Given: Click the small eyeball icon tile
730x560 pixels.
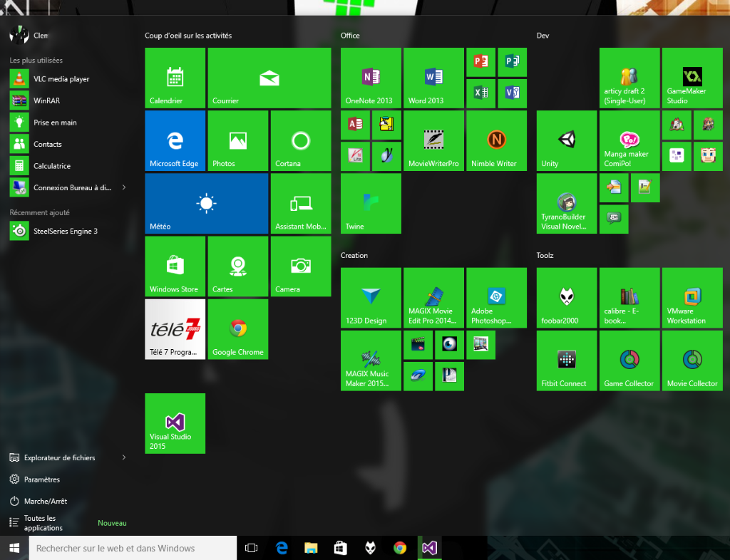Looking at the screenshot, I should [449, 345].
